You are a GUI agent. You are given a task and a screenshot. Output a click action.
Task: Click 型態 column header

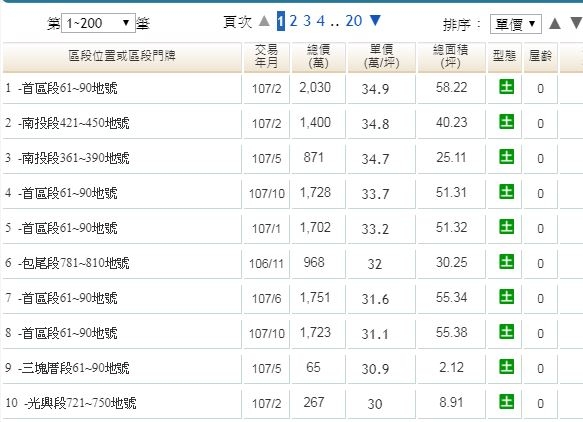(x=505, y=57)
